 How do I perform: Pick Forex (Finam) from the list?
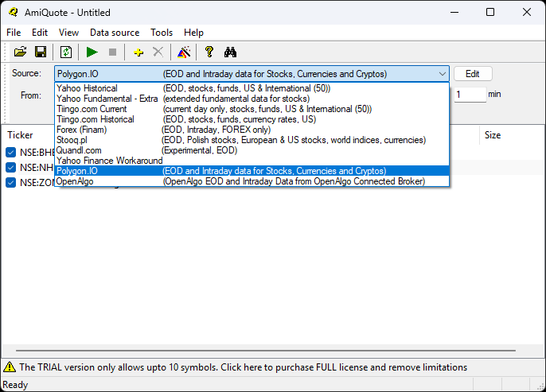tap(252, 130)
